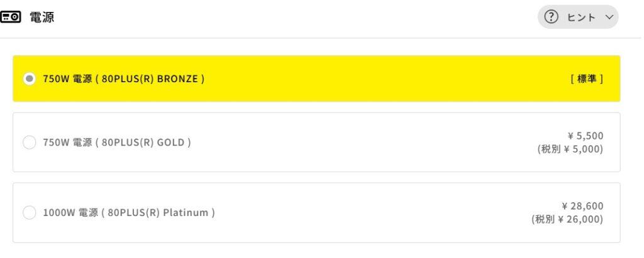
Task: Click the yellow highlighted option background
Action: point(377,79)
